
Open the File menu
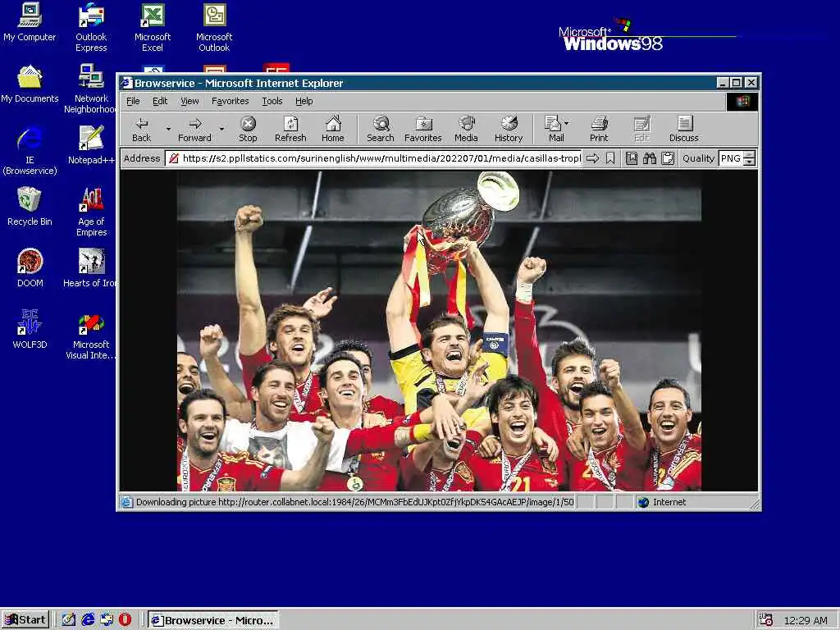(x=133, y=101)
